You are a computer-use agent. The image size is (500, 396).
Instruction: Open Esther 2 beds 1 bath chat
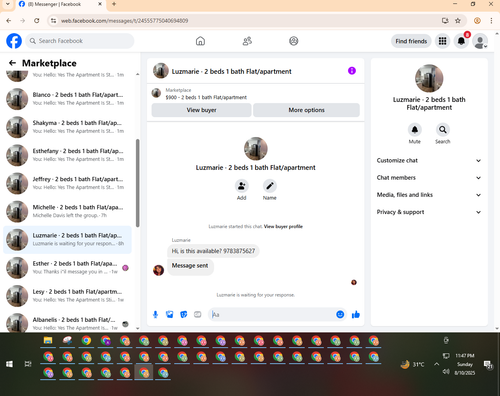click(x=67, y=267)
